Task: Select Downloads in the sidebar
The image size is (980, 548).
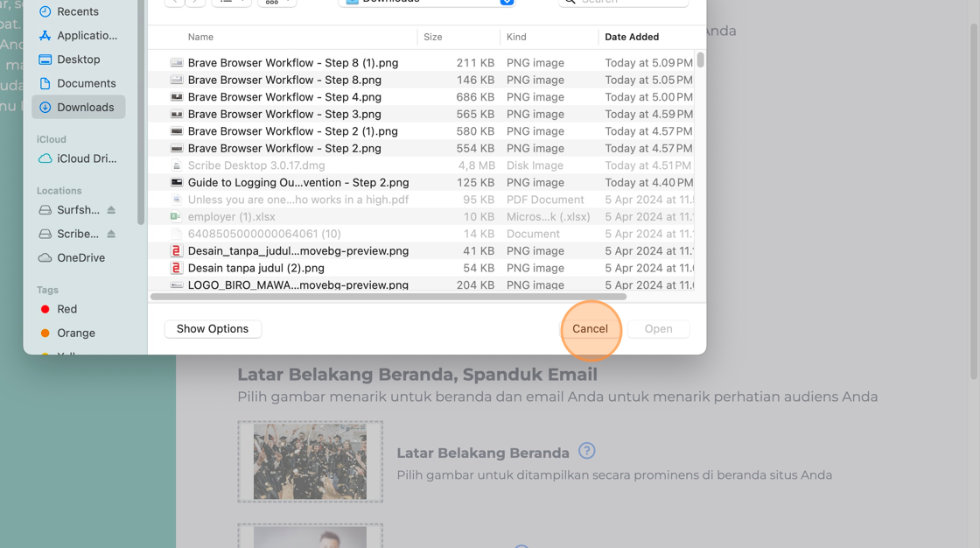Action: pos(78,107)
